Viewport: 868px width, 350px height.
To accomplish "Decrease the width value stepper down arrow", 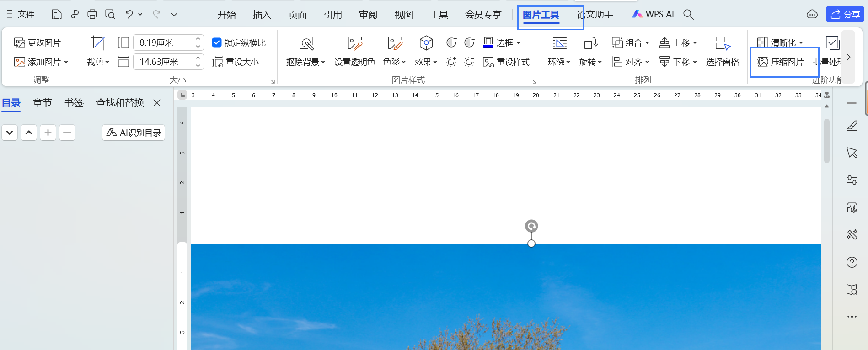I will pos(198,65).
